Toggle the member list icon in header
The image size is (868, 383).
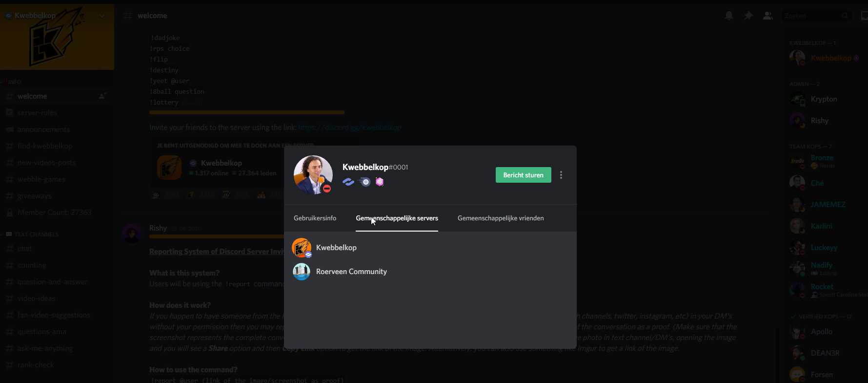[x=767, y=16]
